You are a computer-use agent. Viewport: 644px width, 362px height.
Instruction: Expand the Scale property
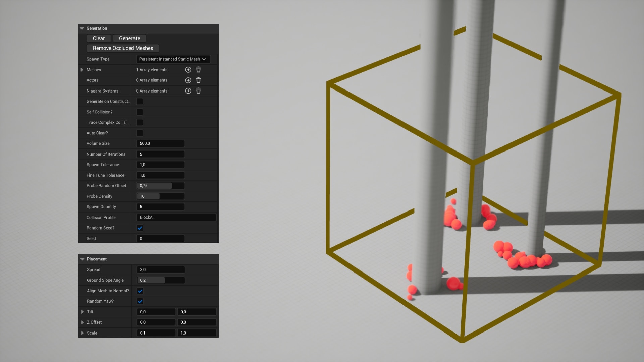tap(83, 333)
